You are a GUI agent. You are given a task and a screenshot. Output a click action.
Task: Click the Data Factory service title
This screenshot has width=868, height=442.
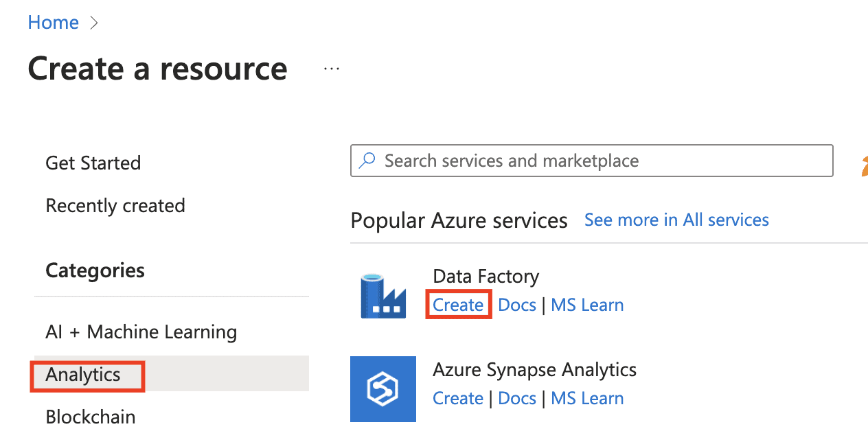(486, 277)
